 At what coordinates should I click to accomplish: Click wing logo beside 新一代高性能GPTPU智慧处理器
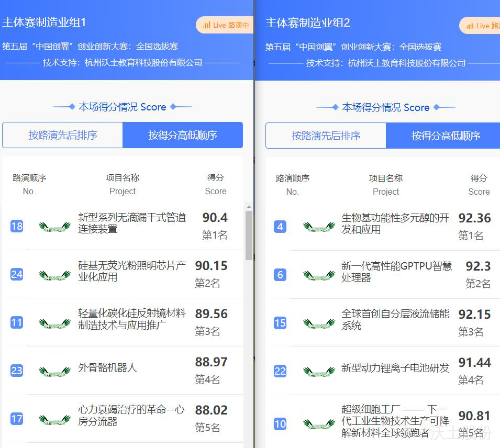319,275
